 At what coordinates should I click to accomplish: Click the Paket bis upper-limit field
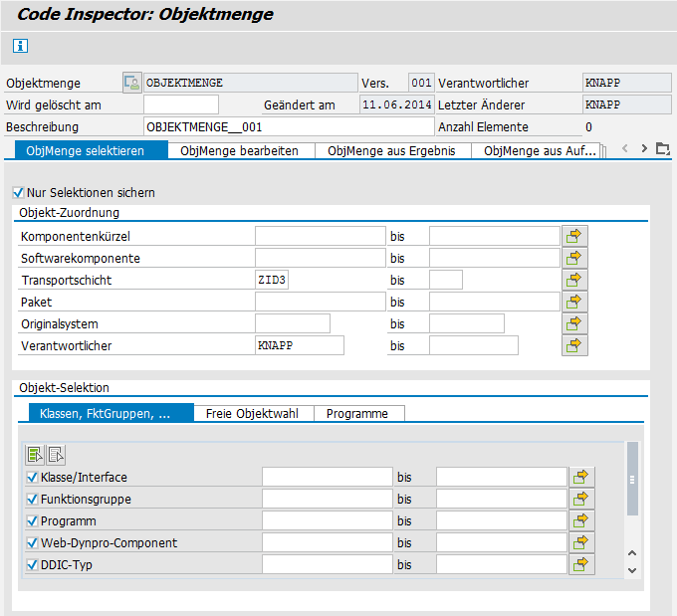click(x=495, y=302)
